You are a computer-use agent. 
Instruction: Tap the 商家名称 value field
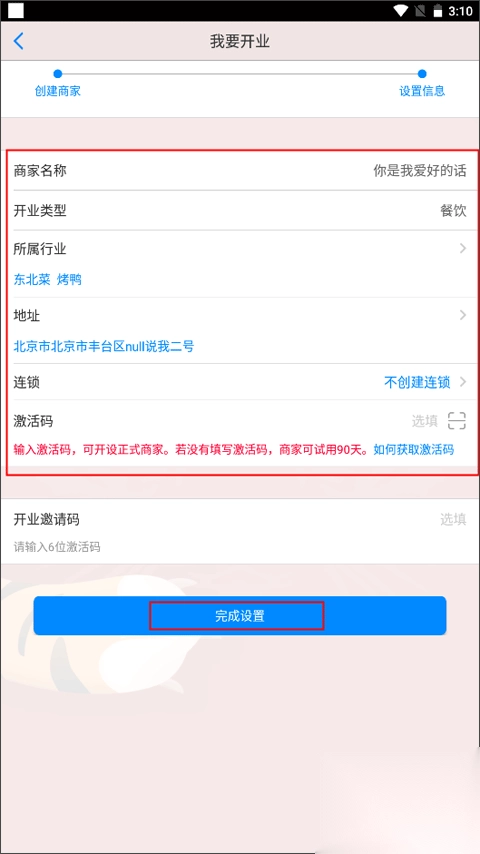[x=420, y=170]
